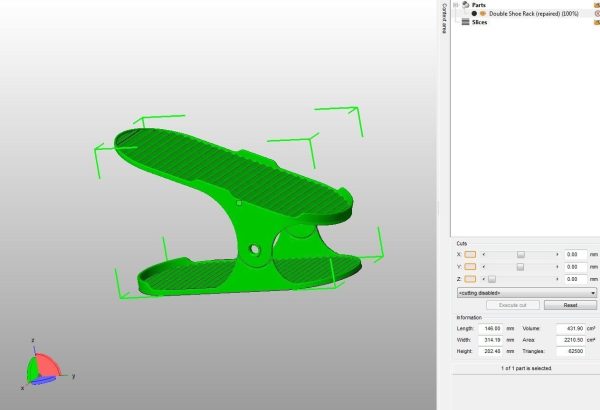Click the Volume value 431.90 field
The width and height of the screenshot is (600, 410).
pos(571,328)
